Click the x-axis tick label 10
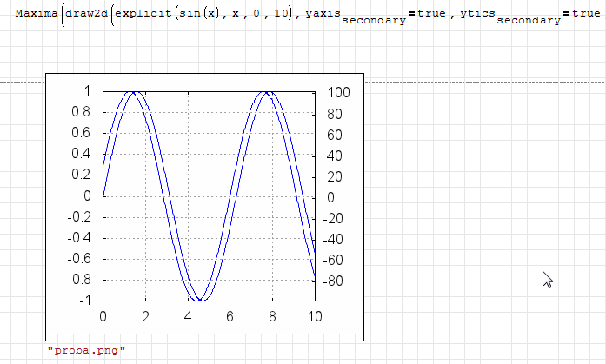This screenshot has width=606, height=364. coord(314,316)
